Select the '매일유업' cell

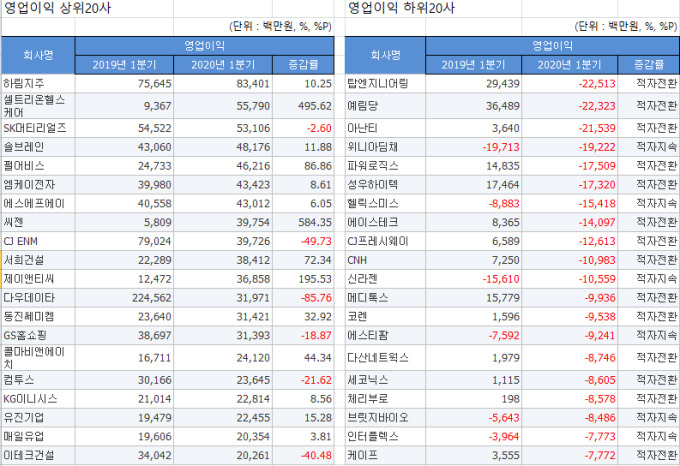click(x=38, y=437)
